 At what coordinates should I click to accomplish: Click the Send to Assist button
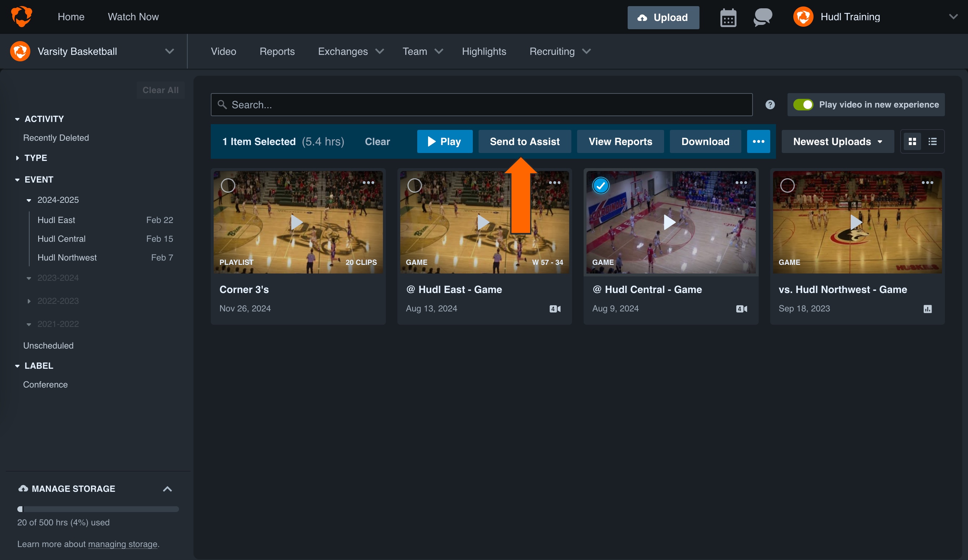[525, 141]
